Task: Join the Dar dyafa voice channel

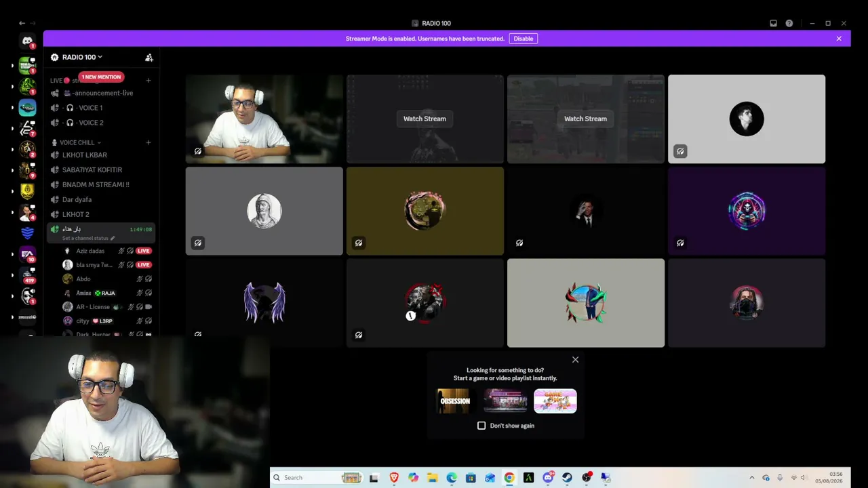Action: tap(102, 199)
